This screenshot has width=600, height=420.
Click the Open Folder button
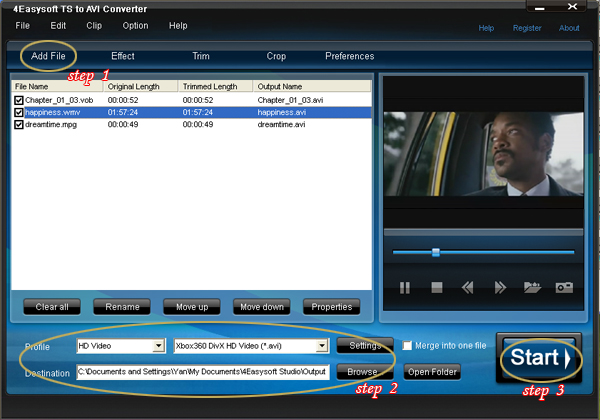tap(432, 372)
